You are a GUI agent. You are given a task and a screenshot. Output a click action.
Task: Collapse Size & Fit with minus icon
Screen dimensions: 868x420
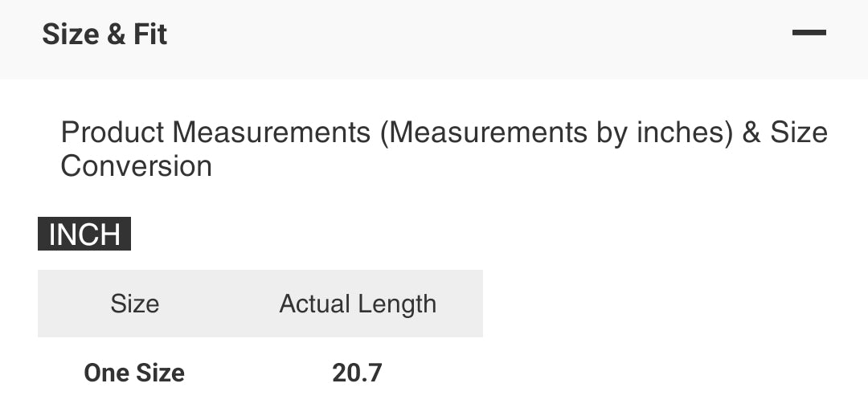809,33
